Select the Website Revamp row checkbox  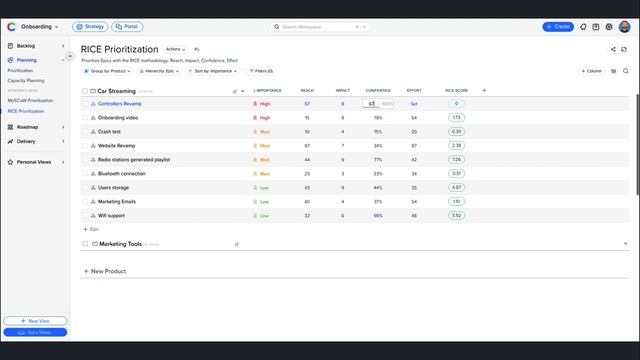pyautogui.click(x=85, y=146)
